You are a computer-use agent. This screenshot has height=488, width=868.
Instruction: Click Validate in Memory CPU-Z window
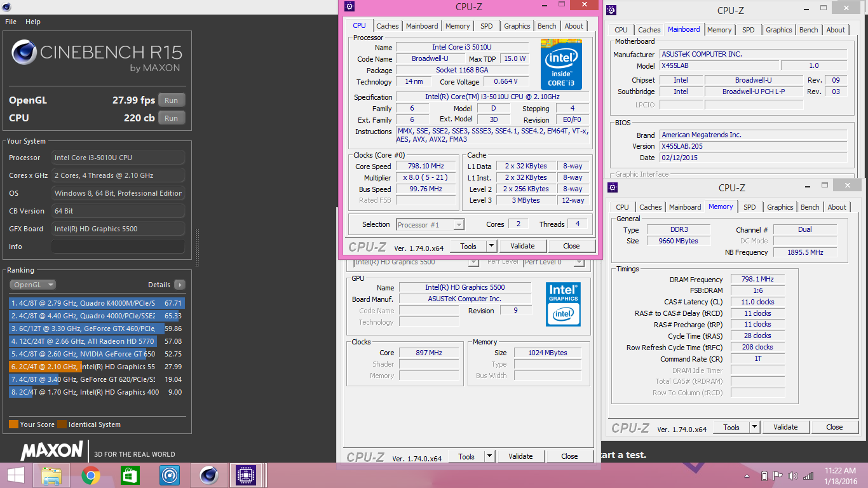coord(785,427)
